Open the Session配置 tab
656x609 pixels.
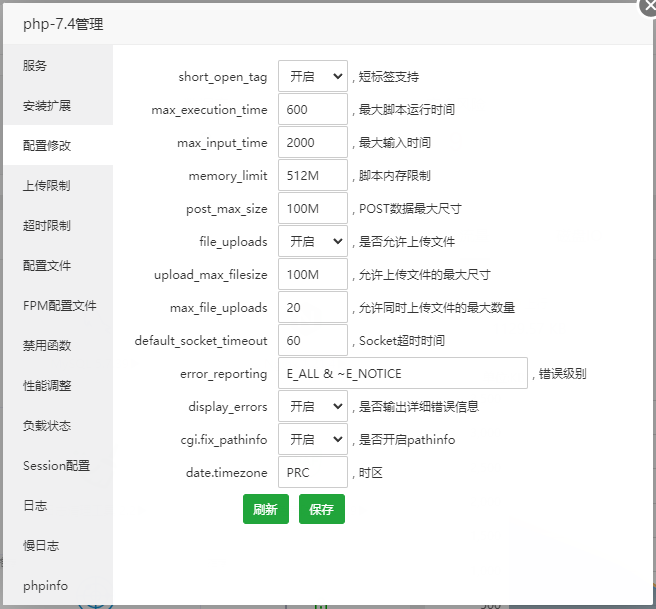pyautogui.click(x=56, y=466)
